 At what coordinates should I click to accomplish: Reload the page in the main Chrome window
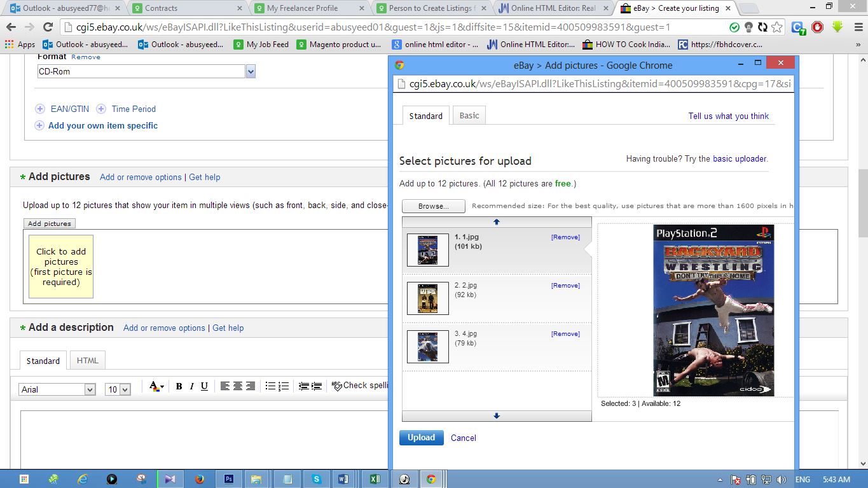pyautogui.click(x=48, y=27)
